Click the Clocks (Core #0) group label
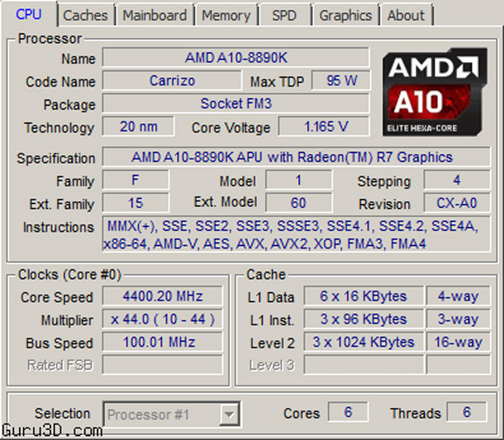Image resolution: width=504 pixels, height=440 pixels. click(69, 275)
